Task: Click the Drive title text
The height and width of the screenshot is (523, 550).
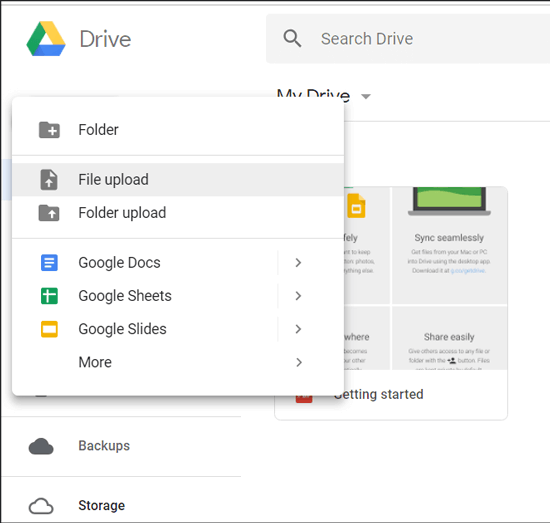Action: 105,39
